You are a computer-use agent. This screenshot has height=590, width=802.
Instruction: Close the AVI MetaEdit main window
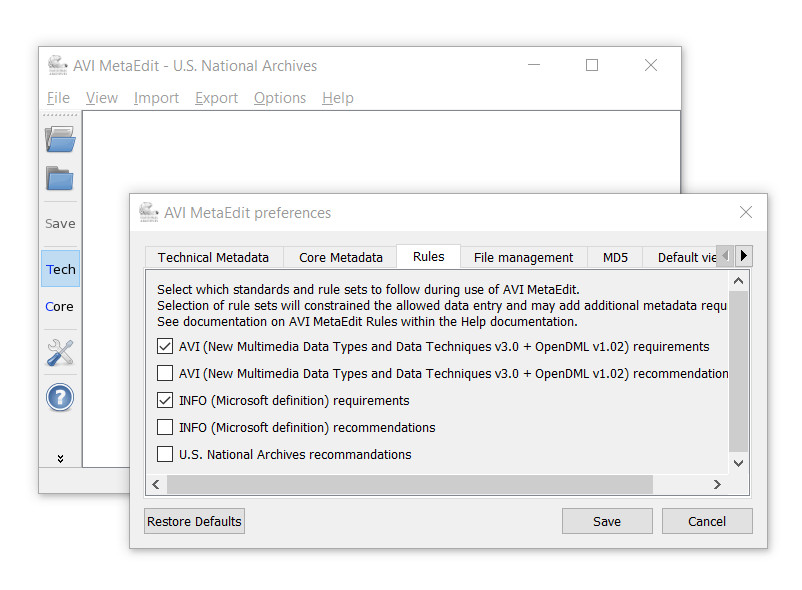click(x=651, y=65)
